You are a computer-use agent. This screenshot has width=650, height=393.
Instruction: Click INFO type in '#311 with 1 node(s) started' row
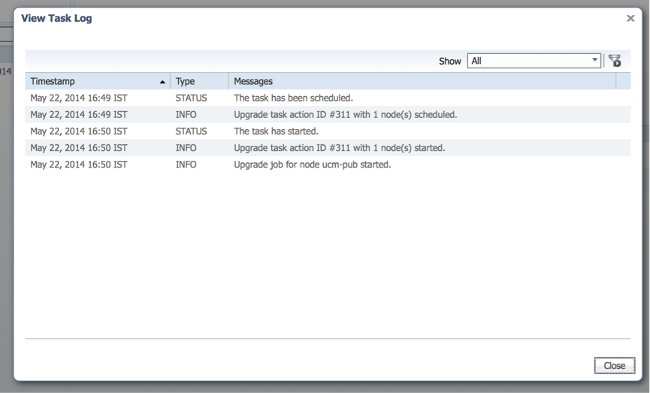(186, 148)
